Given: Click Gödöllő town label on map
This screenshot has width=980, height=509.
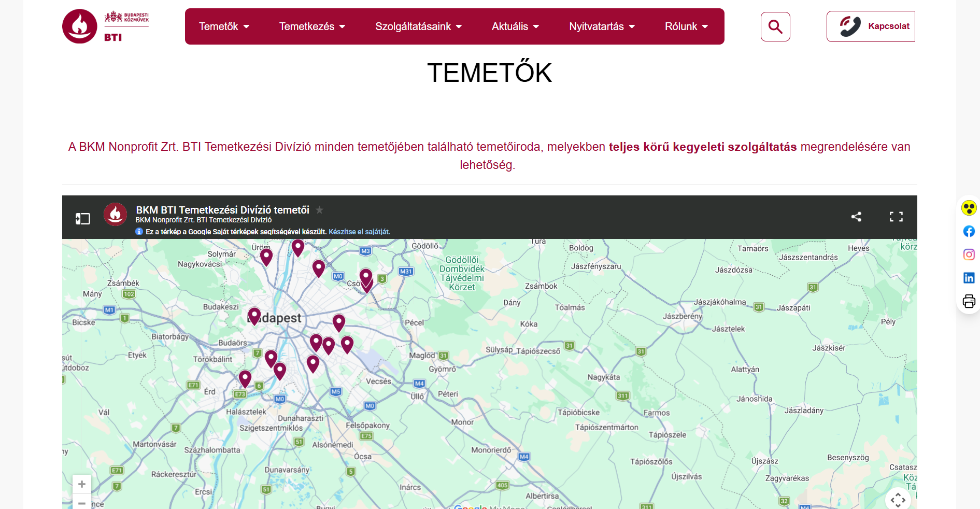Looking at the screenshot, I should (425, 246).
